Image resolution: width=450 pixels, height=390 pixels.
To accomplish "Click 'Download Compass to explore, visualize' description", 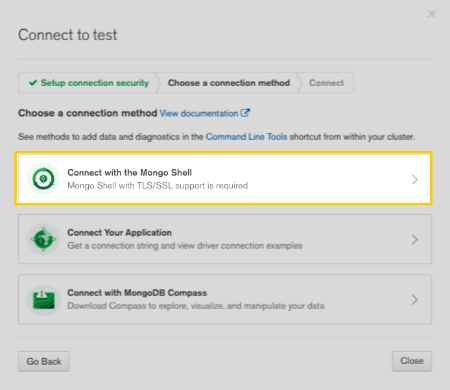I will 196,306.
